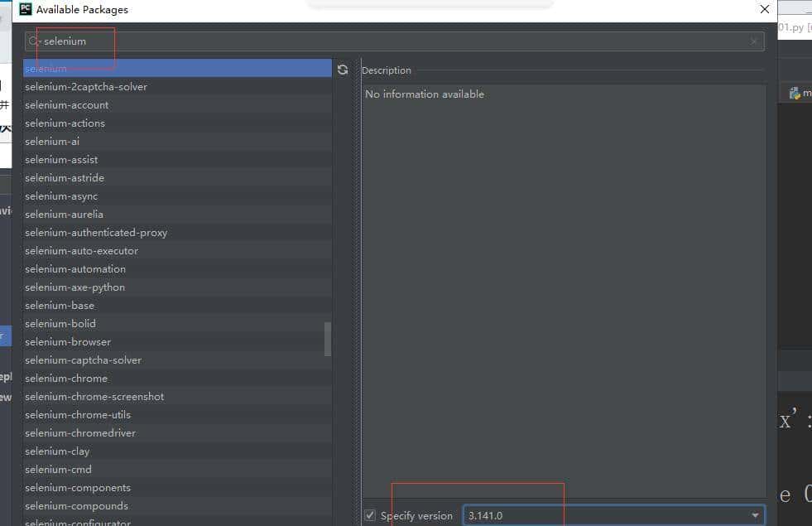Viewport: 812px width, 526px height.
Task: Choose selenium-actions from the list
Action: pyautogui.click(x=65, y=123)
